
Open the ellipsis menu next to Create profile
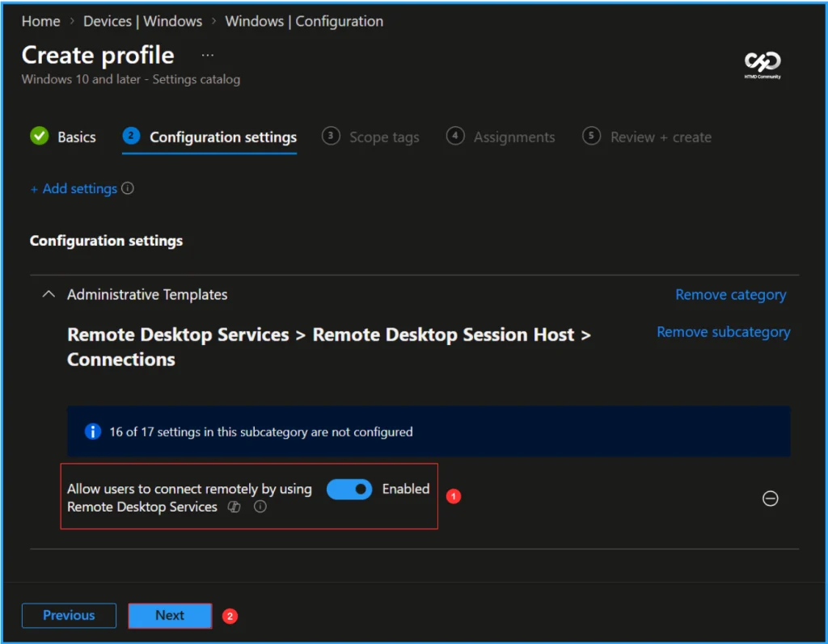click(x=208, y=55)
